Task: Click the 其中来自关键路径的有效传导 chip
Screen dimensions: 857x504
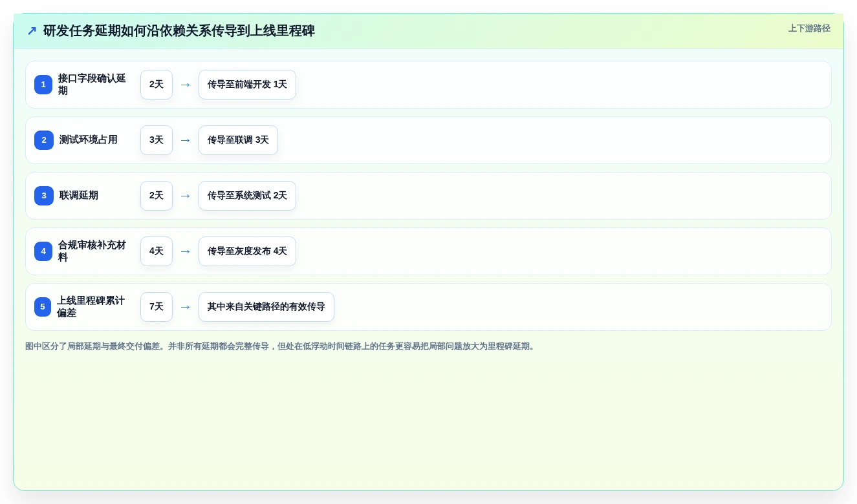Action: click(266, 307)
